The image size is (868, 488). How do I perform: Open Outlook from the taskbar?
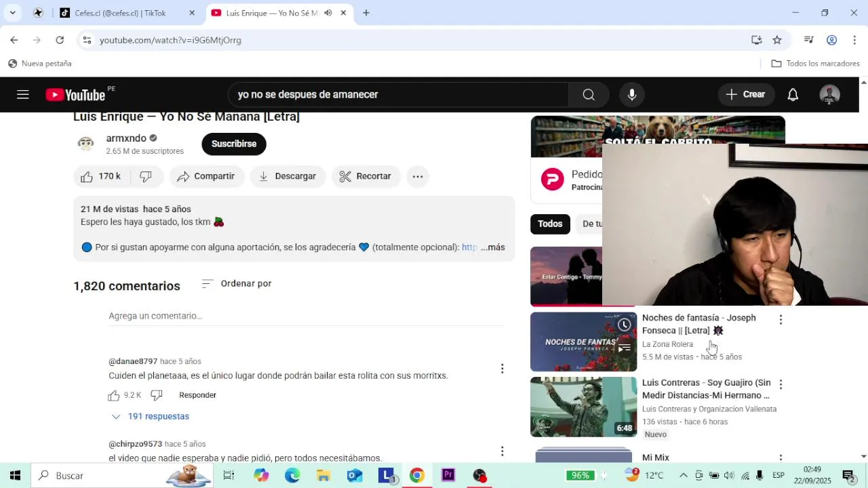(x=355, y=476)
